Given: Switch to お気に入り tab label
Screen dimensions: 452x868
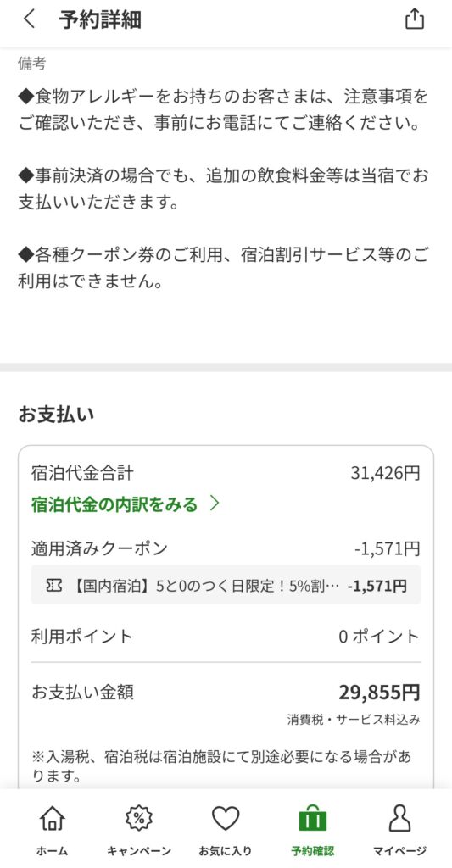Looking at the screenshot, I should (x=226, y=851).
